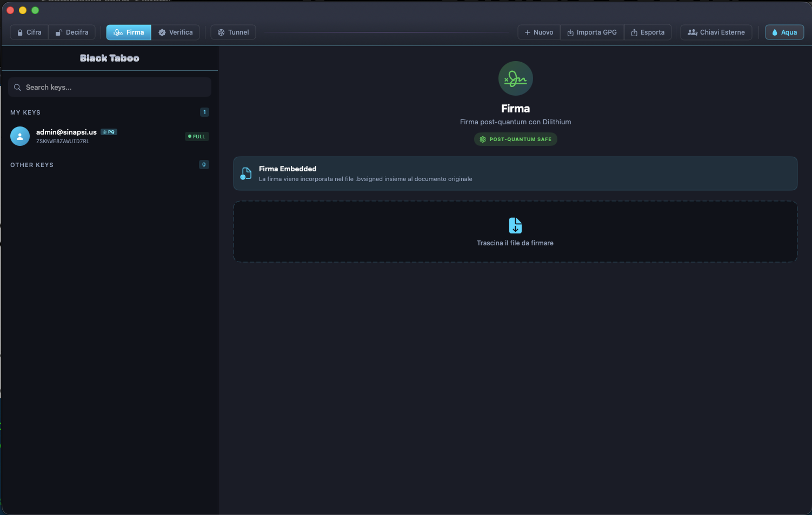Click the Trascina il file da firmare area
This screenshot has height=515, width=812.
pyautogui.click(x=515, y=243)
